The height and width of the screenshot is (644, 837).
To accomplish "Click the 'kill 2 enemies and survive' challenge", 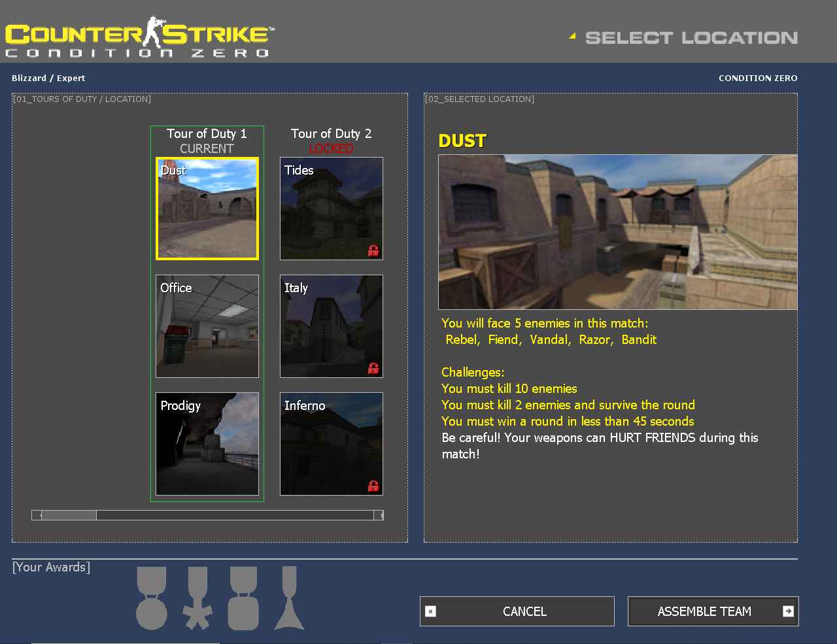I will click(568, 405).
